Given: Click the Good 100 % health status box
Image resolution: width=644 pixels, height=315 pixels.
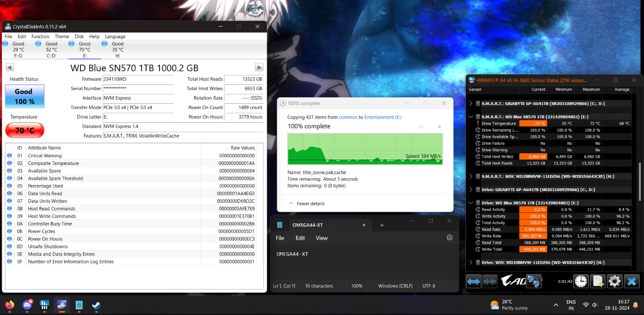Looking at the screenshot, I should (x=25, y=97).
